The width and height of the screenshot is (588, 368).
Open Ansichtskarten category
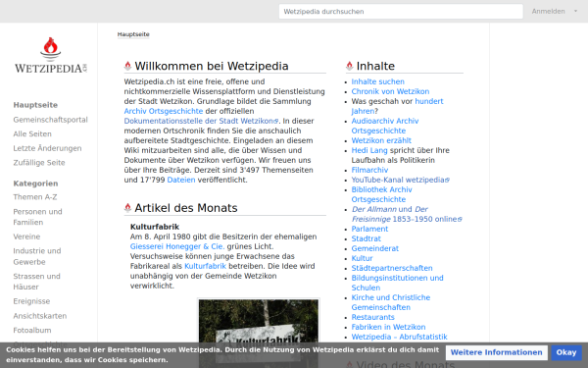[x=40, y=316]
